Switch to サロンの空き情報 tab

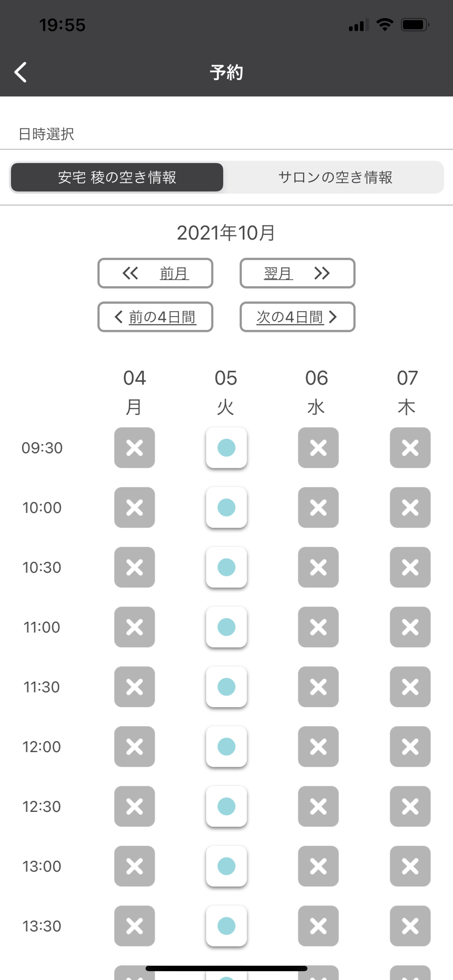[x=335, y=177]
